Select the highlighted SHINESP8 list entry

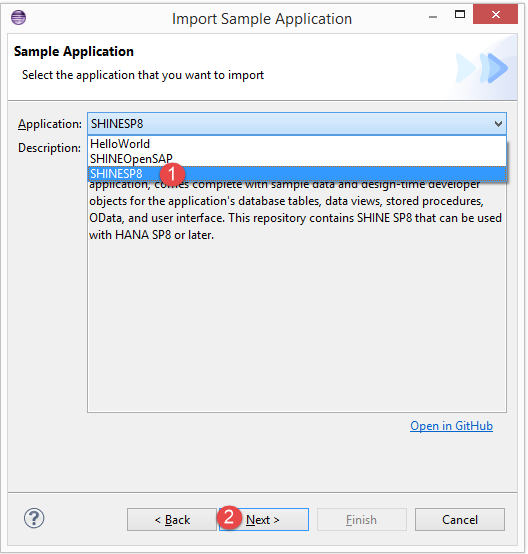(297, 174)
